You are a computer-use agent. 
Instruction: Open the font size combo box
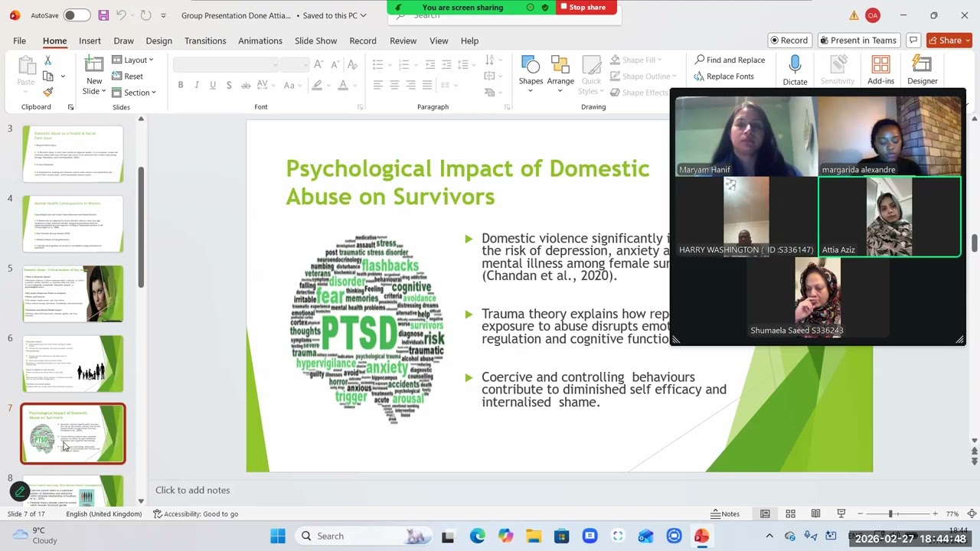pos(295,64)
